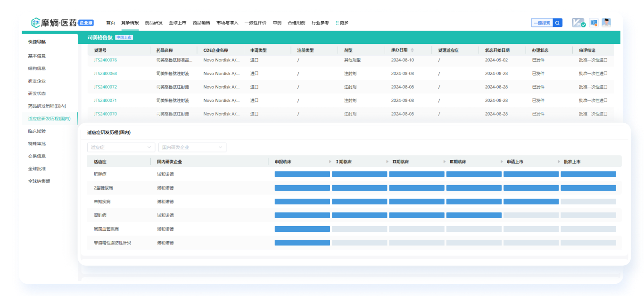Open acceptance number JTS2400068
Screen dimensions: 644x296
pos(105,74)
